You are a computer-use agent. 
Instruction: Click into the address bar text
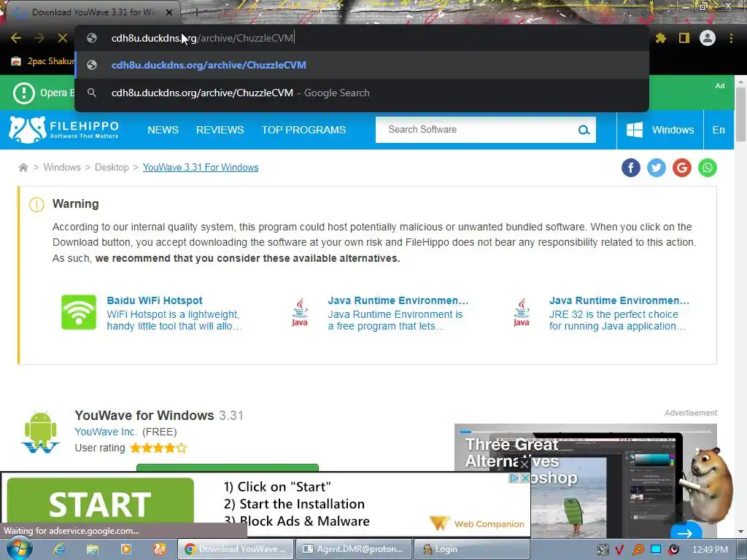203,38
